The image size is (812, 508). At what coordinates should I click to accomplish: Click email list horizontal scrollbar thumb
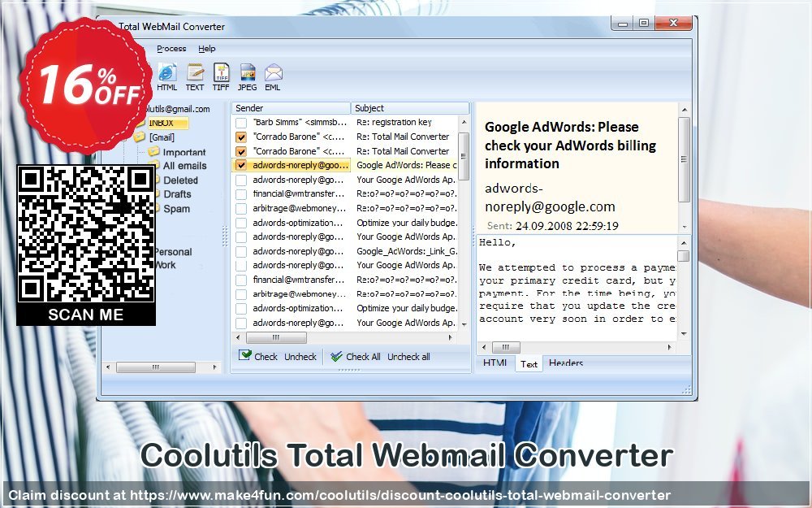[276, 337]
